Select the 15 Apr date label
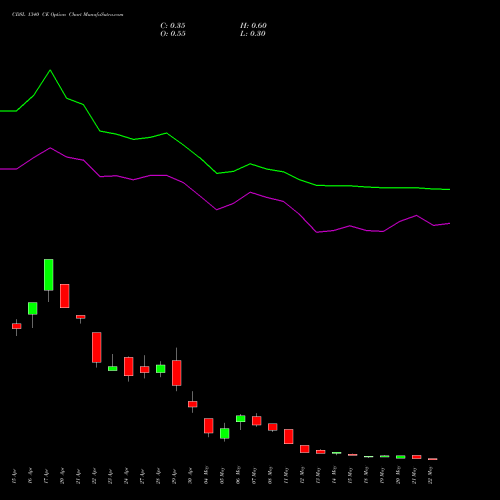 [x=14, y=476]
